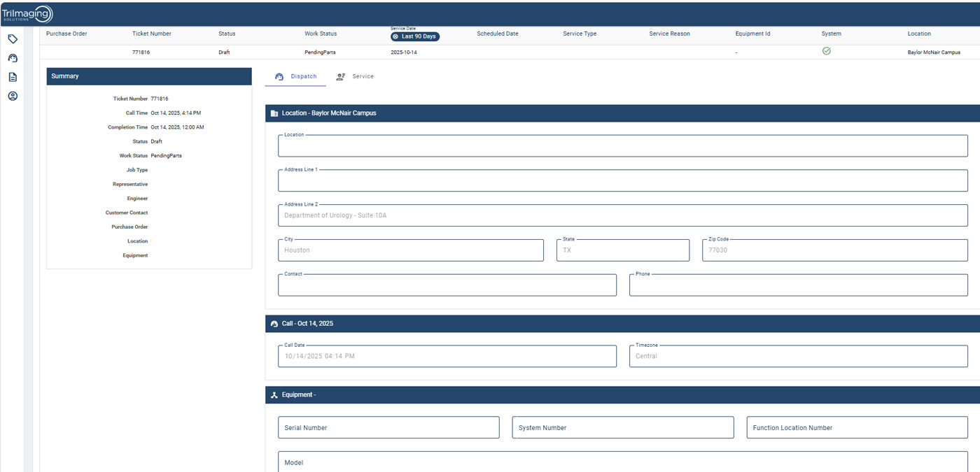The image size is (980, 472).
Task: Remove the Last 90 Days filter chip
Action: [395, 36]
